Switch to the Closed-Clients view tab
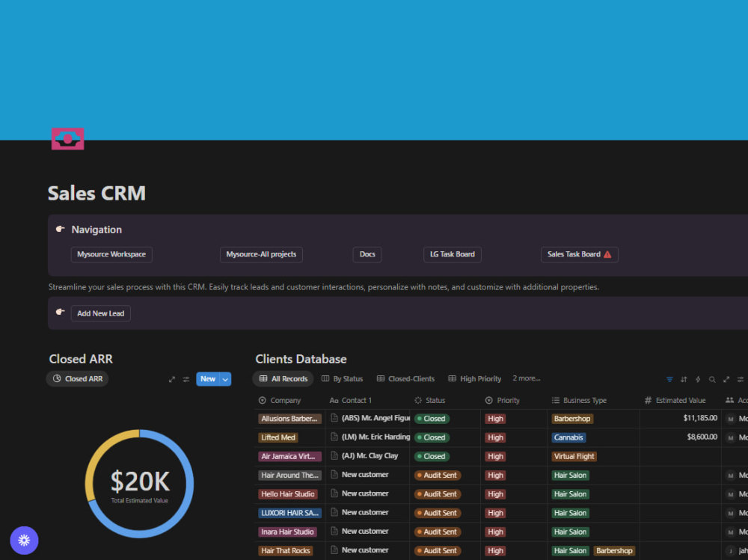This screenshot has height=560, width=748. click(x=405, y=379)
